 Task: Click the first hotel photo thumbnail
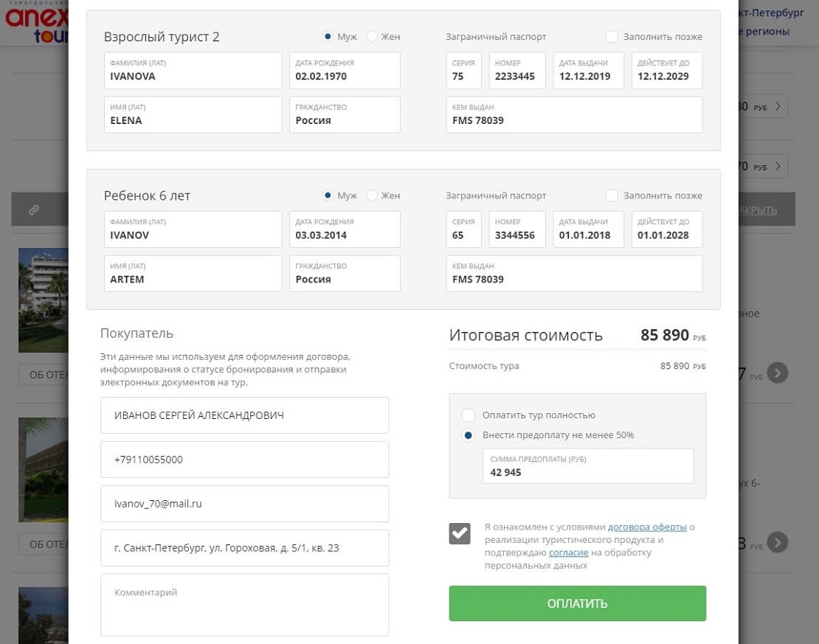(x=44, y=300)
